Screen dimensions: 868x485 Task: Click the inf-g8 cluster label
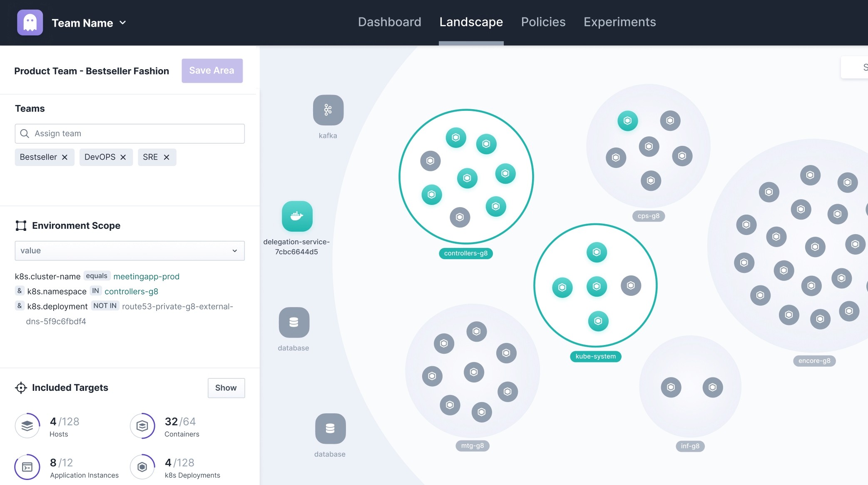point(690,446)
